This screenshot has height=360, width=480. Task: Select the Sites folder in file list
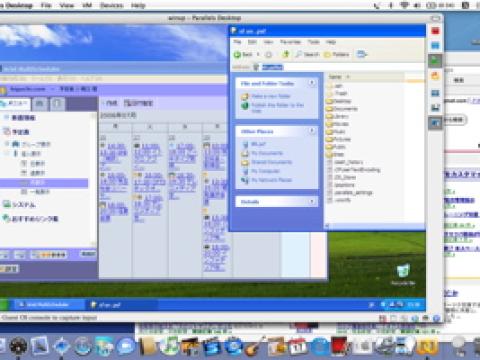335,154
